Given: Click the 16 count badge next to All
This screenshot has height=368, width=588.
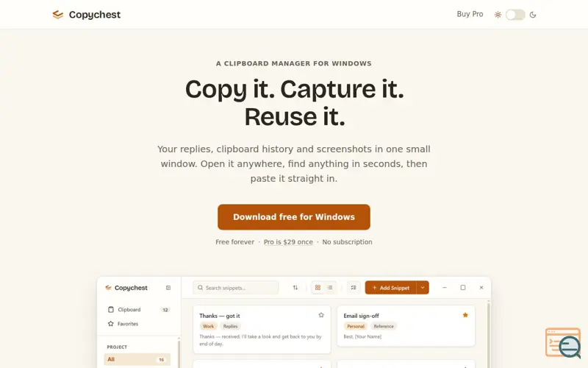Looking at the screenshot, I should [161, 360].
